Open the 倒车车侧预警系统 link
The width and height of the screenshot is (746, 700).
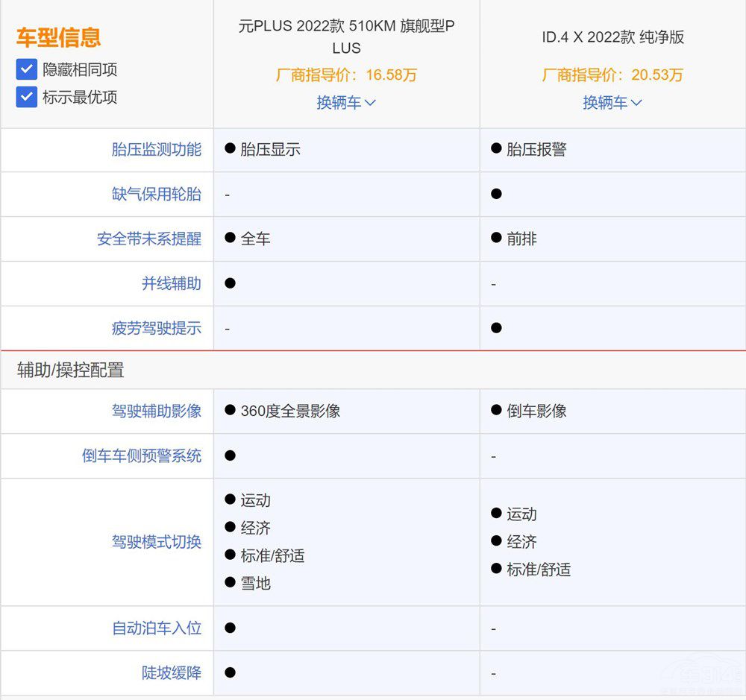point(141,456)
